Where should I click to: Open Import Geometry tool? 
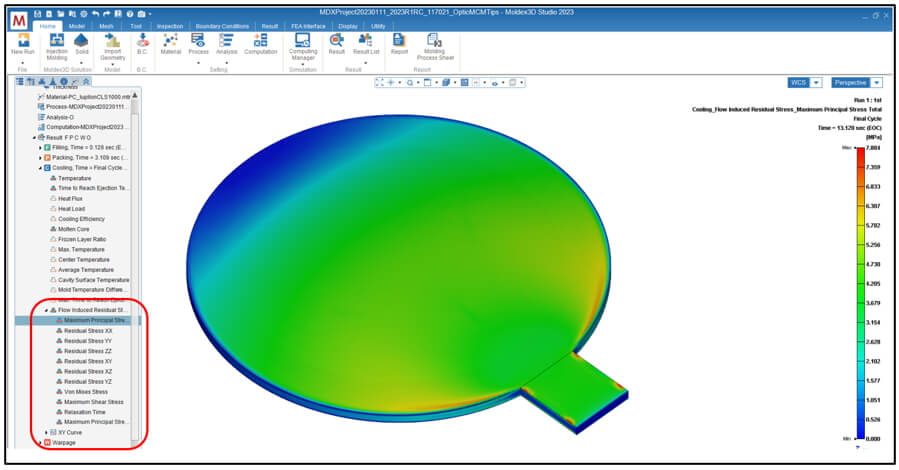point(112,40)
